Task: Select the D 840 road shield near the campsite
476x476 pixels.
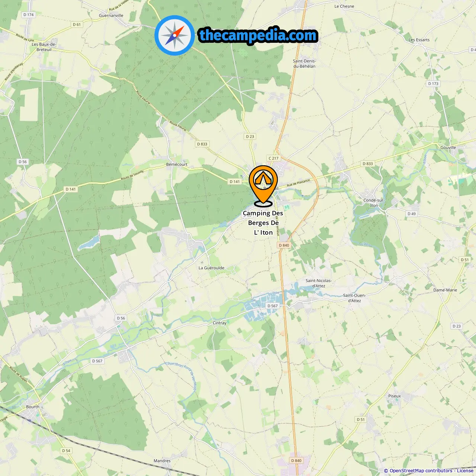Action: tap(284, 245)
